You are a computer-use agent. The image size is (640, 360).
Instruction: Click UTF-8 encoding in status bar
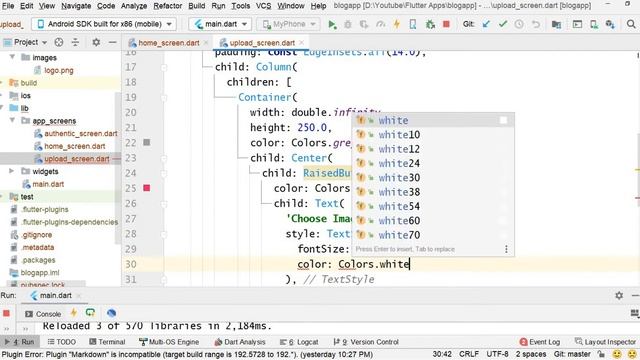497,354
